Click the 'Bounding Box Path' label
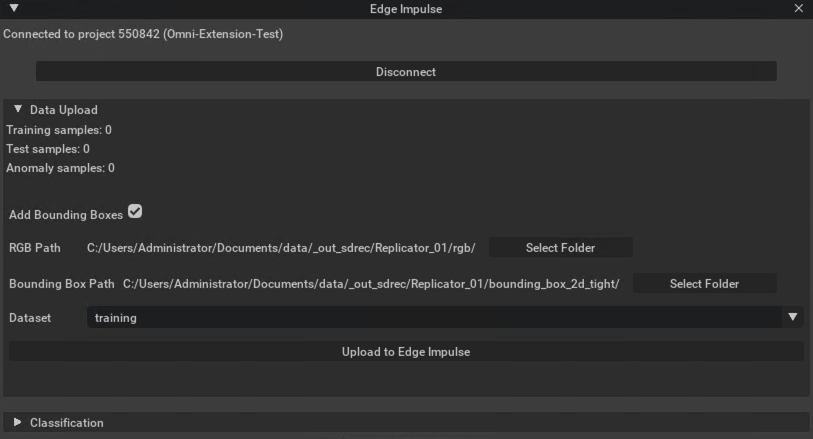This screenshot has height=439, width=813. click(x=62, y=284)
